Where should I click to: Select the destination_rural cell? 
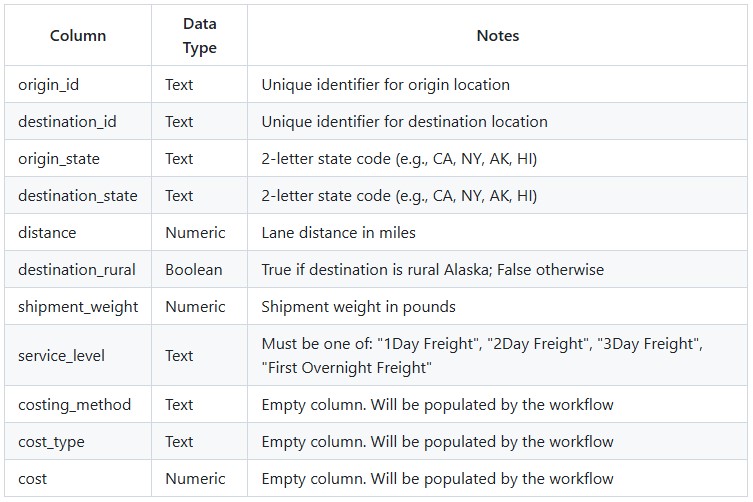[78, 269]
